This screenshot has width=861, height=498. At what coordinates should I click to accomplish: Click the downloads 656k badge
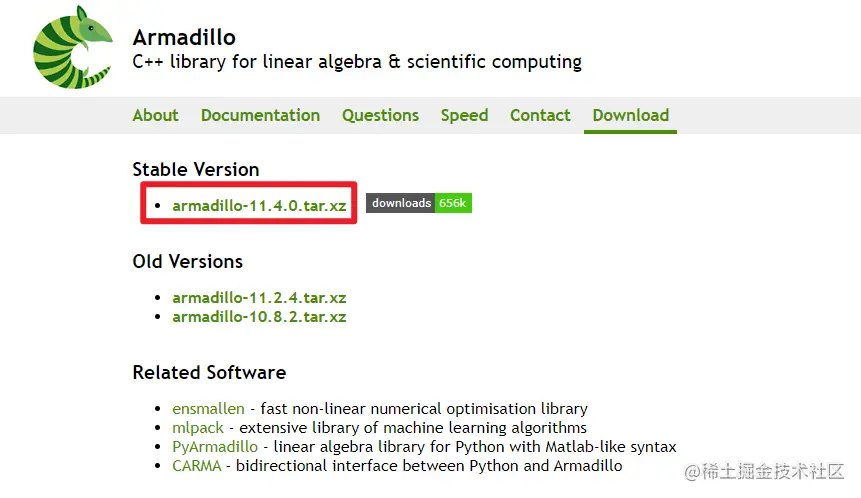419,203
